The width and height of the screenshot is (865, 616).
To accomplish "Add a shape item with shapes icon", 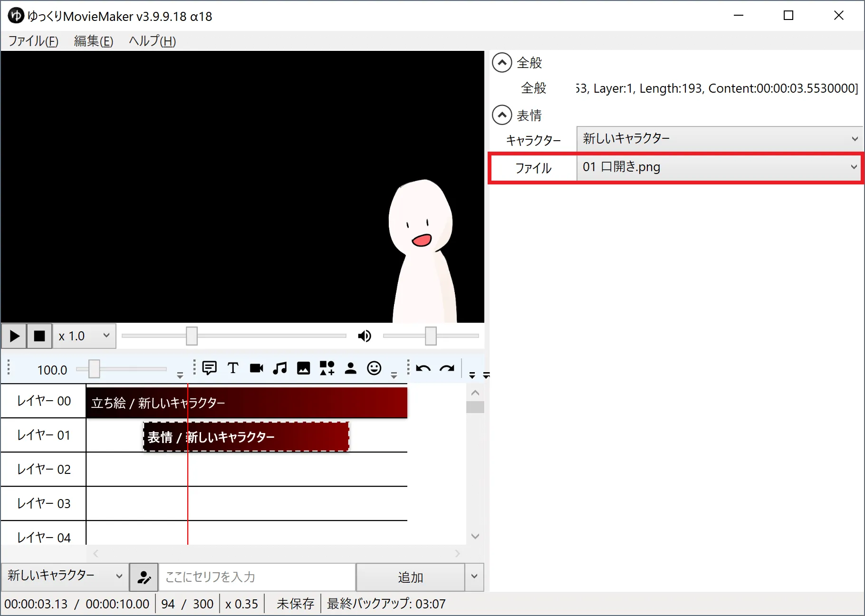I will (x=327, y=368).
